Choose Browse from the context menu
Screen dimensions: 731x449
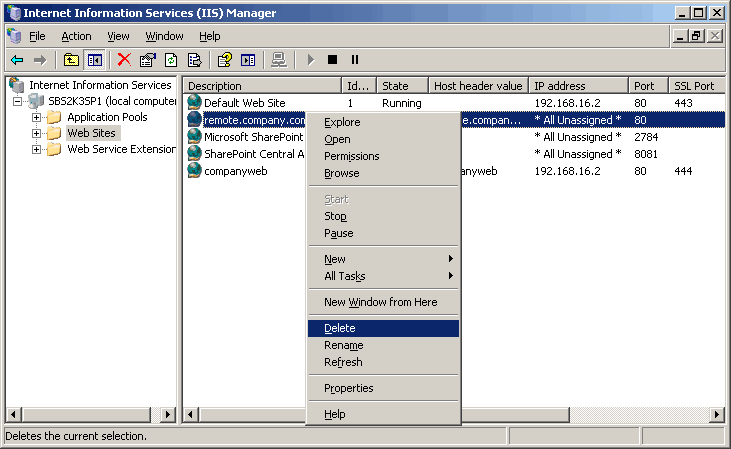click(383, 173)
